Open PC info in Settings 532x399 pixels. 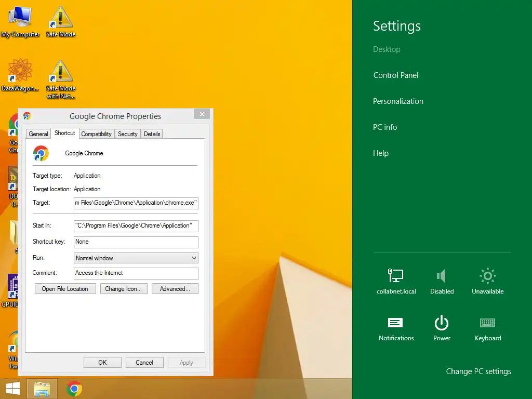point(385,127)
